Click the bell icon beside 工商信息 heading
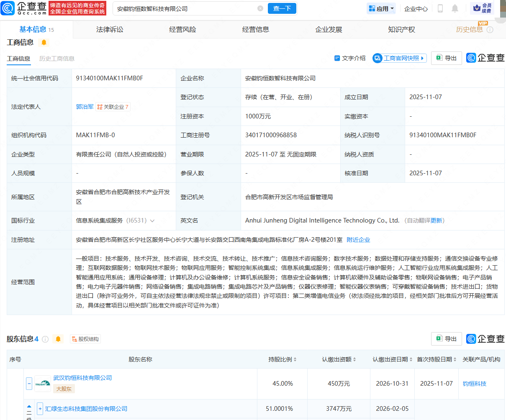This screenshot has height=420, width=506. point(44,42)
